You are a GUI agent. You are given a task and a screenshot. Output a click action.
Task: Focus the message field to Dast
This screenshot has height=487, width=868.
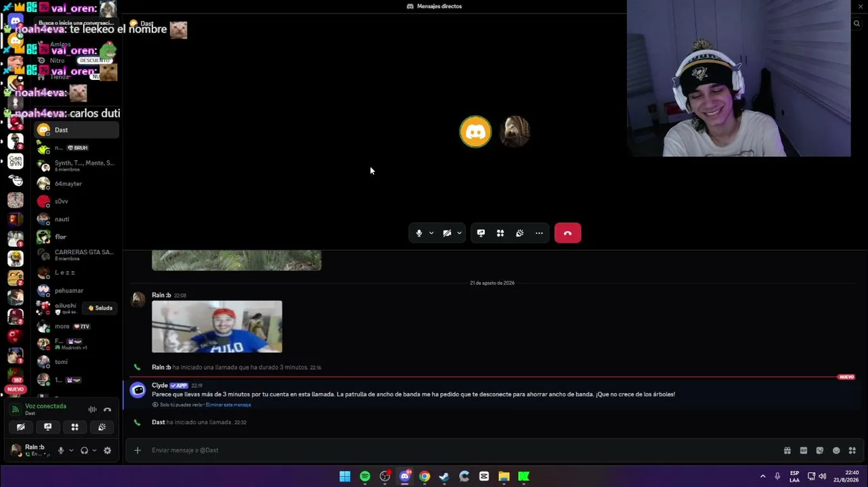tap(460, 450)
